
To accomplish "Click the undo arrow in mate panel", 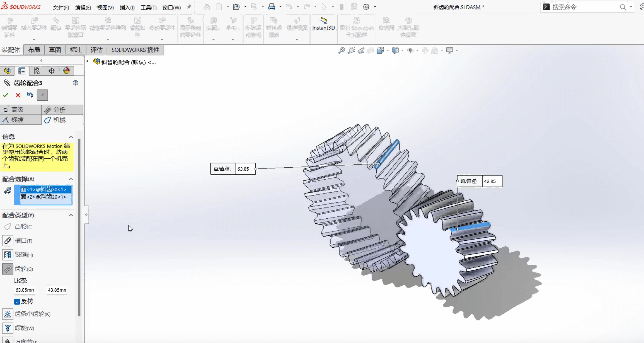I will coord(30,95).
